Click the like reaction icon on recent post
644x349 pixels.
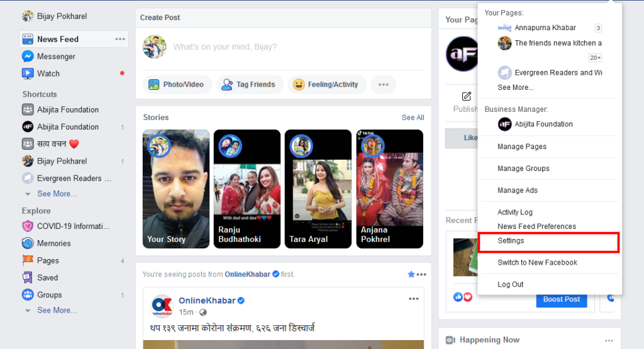pos(458,297)
